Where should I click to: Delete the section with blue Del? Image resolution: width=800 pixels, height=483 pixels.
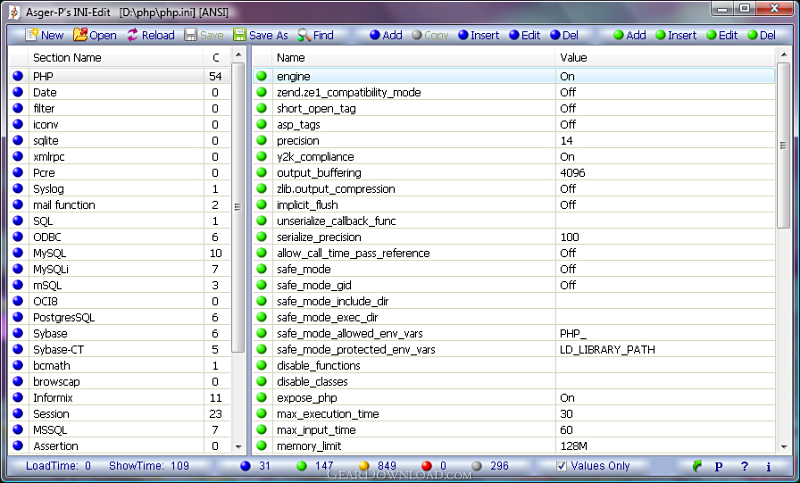click(x=564, y=35)
